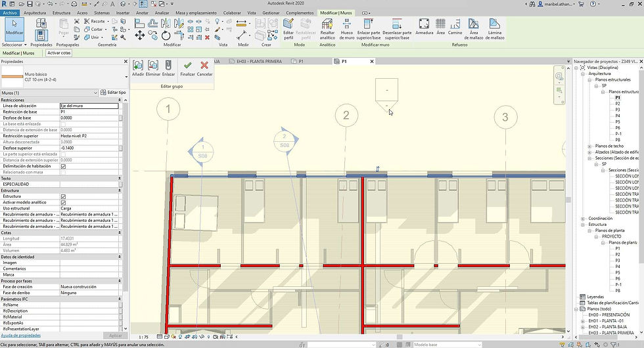Viewport: 644px width, 348px height.
Task: Click the Línea de ubicación value field
Action: point(89,106)
